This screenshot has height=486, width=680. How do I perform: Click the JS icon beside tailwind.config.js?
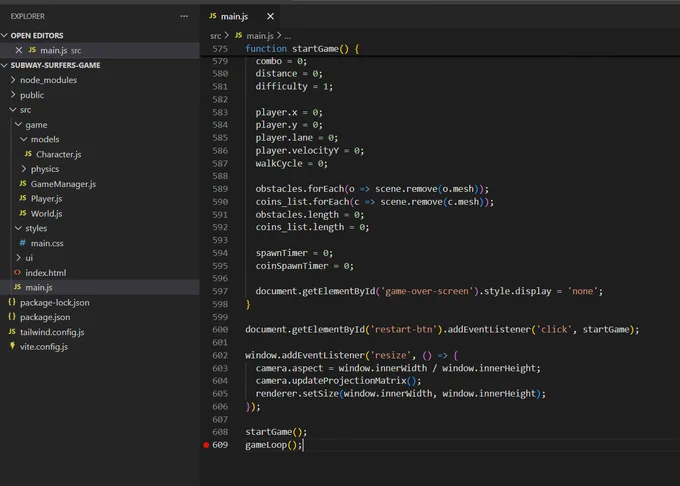(x=12, y=332)
